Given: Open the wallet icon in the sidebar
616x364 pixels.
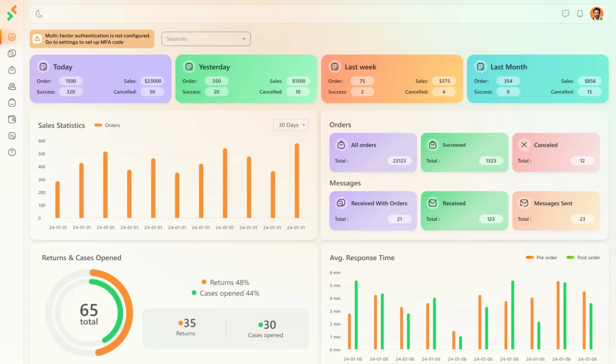Looking at the screenshot, I should pos(12,119).
